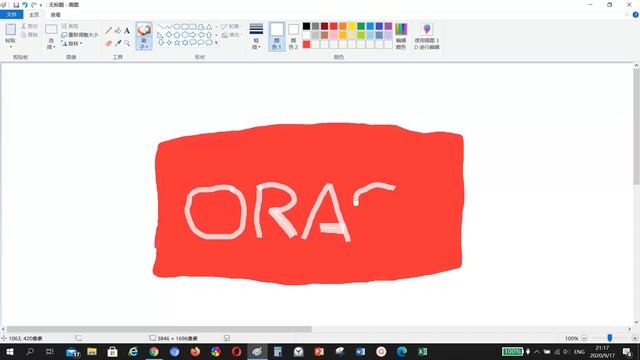This screenshot has width=640, height=360.
Task: Switch to the View ribbon tab
Action: point(56,15)
